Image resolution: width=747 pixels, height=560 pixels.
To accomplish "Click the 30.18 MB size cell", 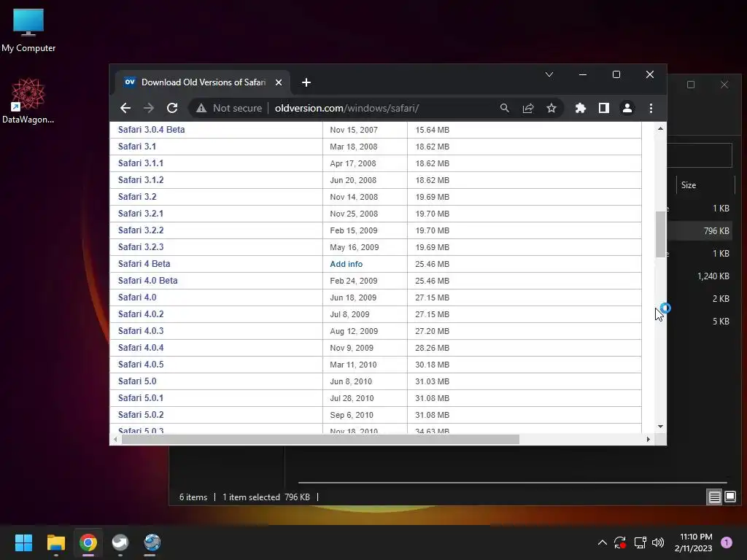I will coord(432,365).
